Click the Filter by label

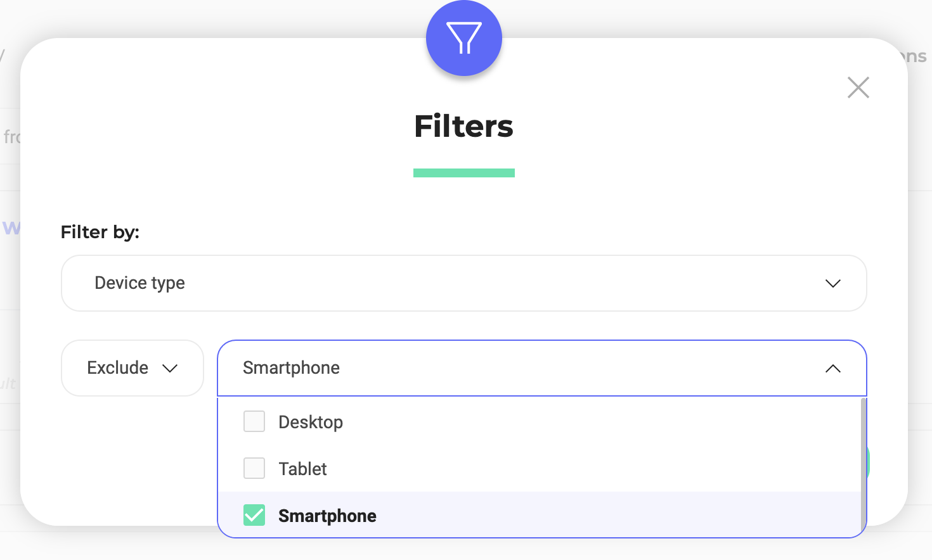click(x=100, y=232)
